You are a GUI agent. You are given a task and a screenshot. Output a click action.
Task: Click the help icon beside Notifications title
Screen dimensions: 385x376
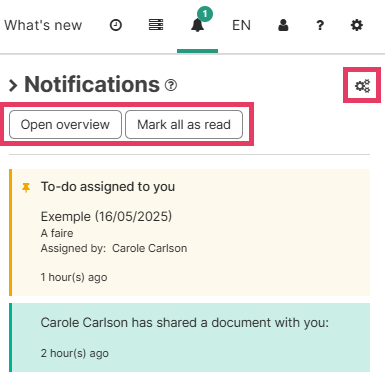pos(171,85)
